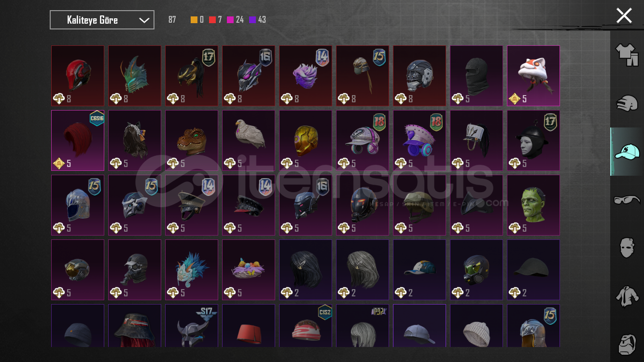Select the white lion dance hat item
Screen dimensions: 644x362
click(x=533, y=76)
